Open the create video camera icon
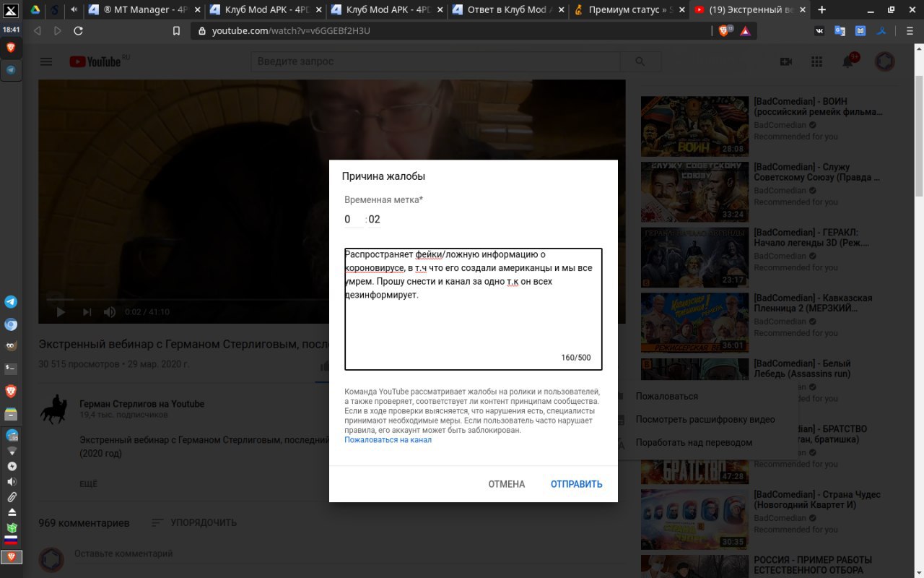 pyautogui.click(x=787, y=62)
